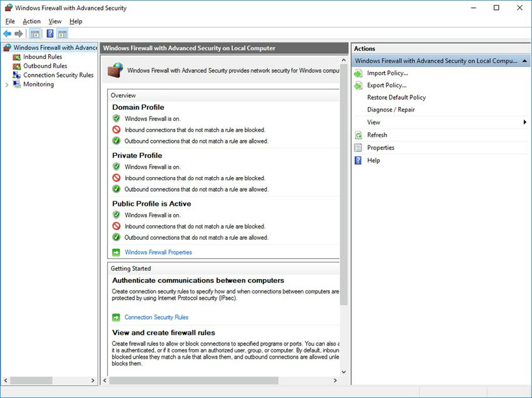Click the back navigation arrow in the toolbar
The image size is (532, 398).
pyautogui.click(x=7, y=33)
